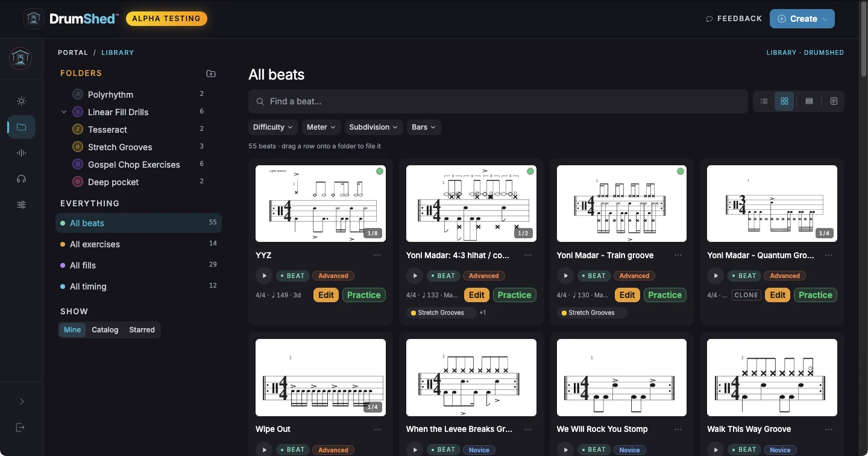
Task: Open the Subdivision filter dropdown
Action: click(374, 127)
